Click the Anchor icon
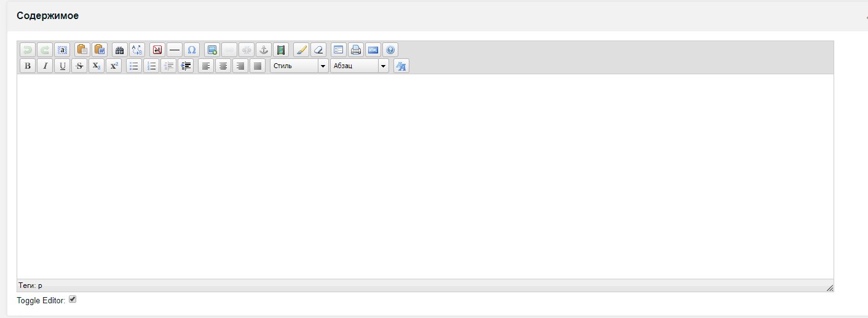This screenshot has width=868, height=318. (264, 50)
